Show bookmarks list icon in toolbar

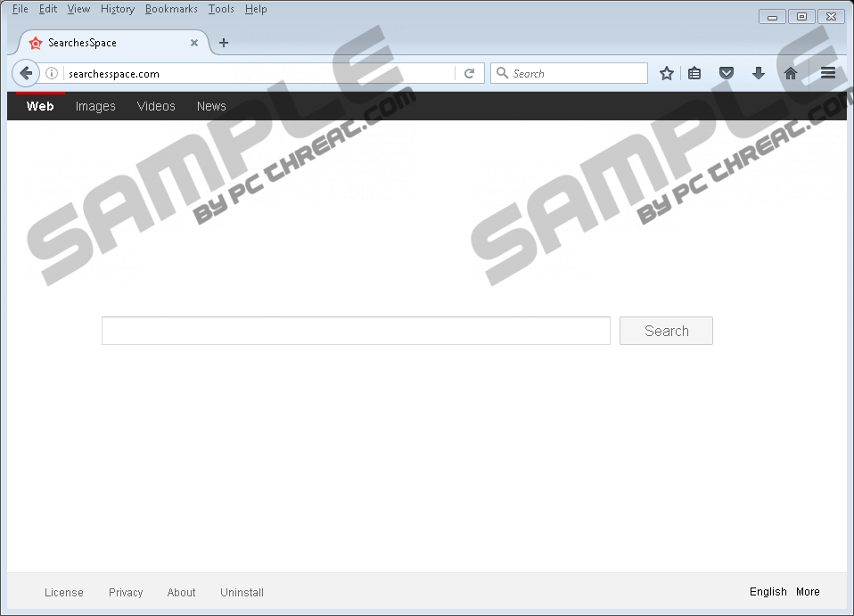(x=694, y=74)
